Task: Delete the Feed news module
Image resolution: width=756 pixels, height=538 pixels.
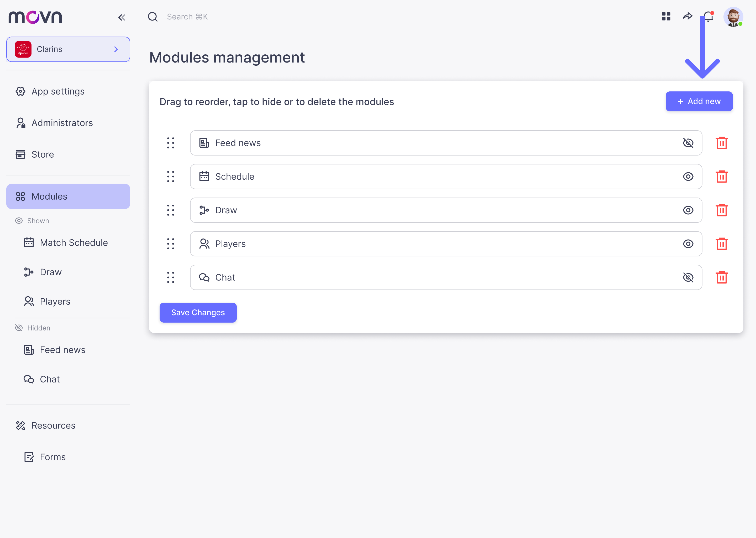Action: pos(721,143)
